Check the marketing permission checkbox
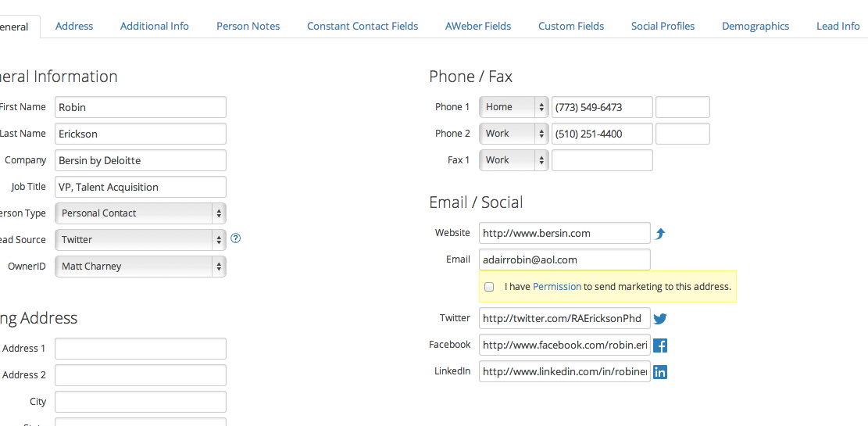 489,287
